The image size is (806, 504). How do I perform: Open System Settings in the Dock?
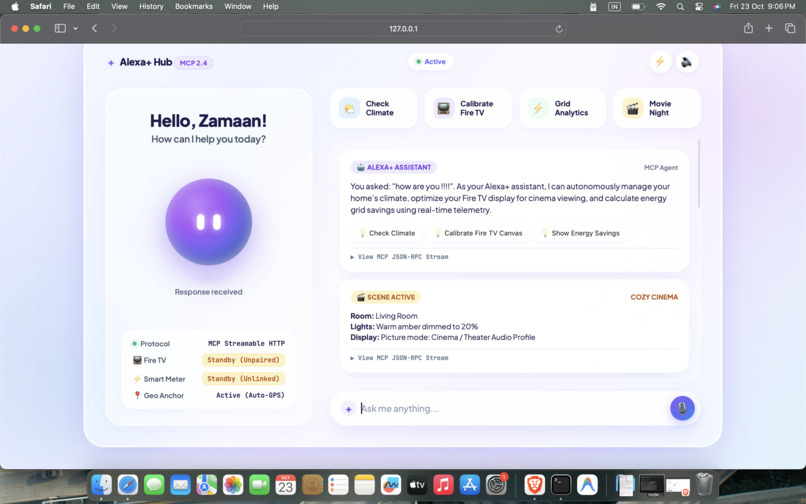(x=496, y=484)
